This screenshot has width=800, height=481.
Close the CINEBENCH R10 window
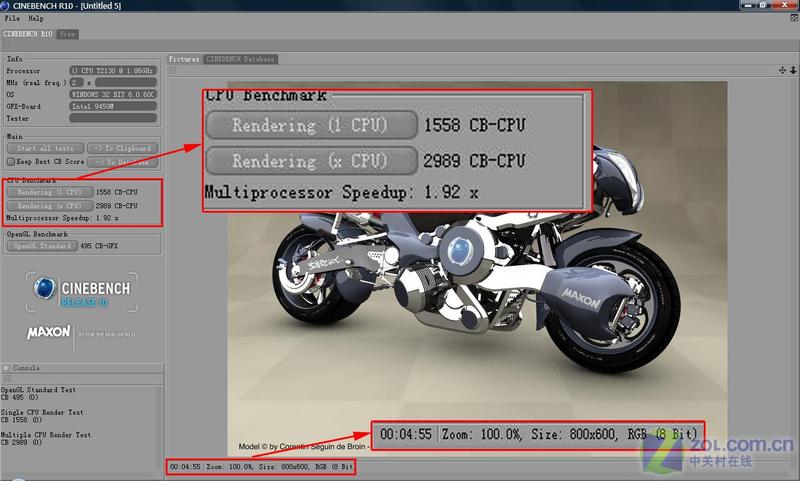[x=785, y=5]
